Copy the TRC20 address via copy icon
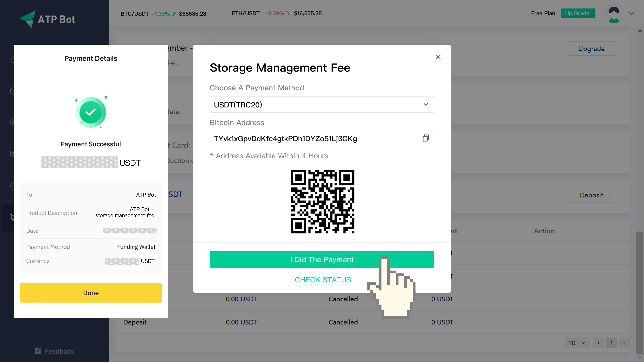The image size is (644, 362). coord(426,138)
